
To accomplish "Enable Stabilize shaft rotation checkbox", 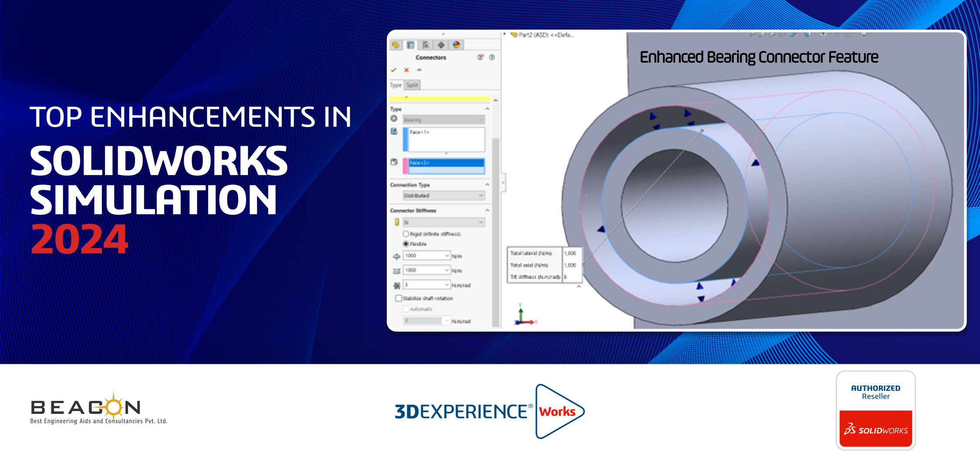I will (x=399, y=299).
